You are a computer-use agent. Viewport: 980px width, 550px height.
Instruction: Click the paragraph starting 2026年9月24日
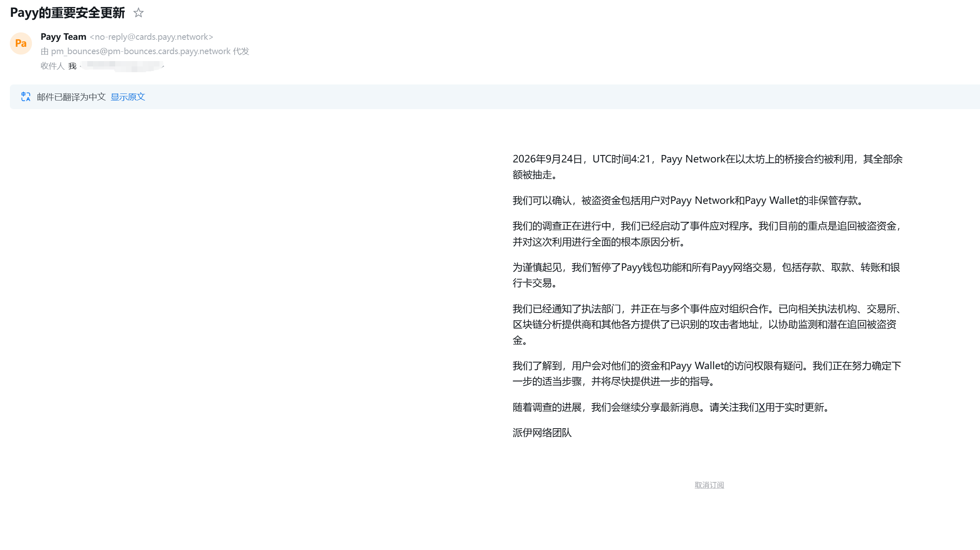707,167
